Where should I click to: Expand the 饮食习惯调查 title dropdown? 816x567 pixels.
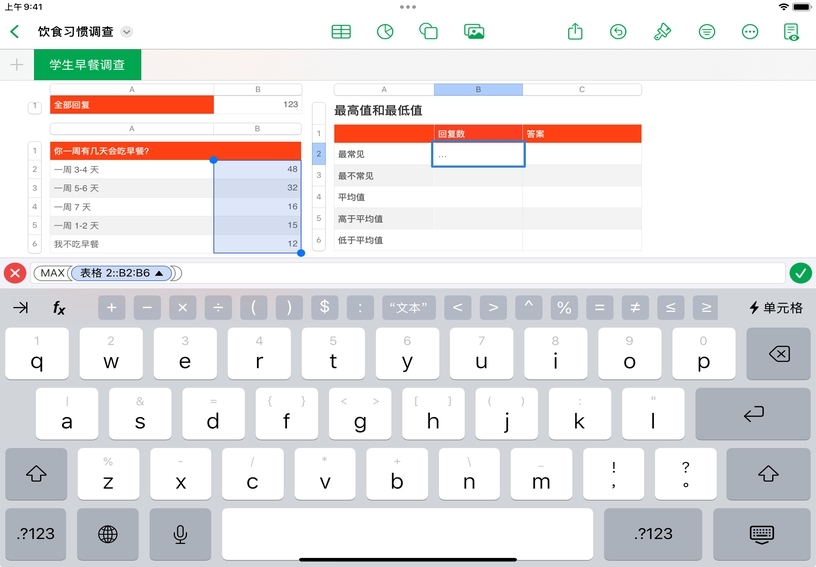pos(127,32)
